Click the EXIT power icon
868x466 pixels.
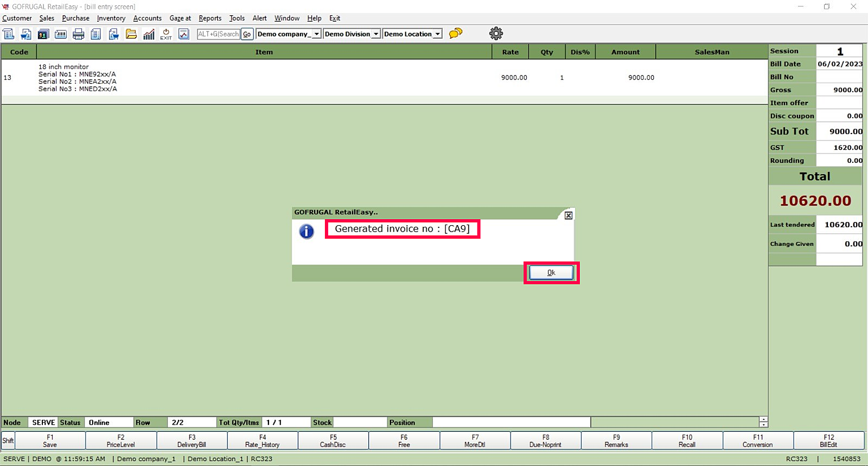[x=166, y=34]
